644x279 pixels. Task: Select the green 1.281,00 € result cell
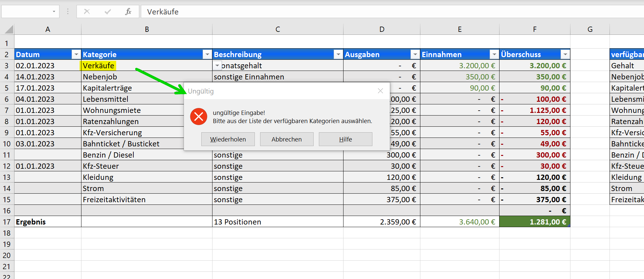[535, 222]
